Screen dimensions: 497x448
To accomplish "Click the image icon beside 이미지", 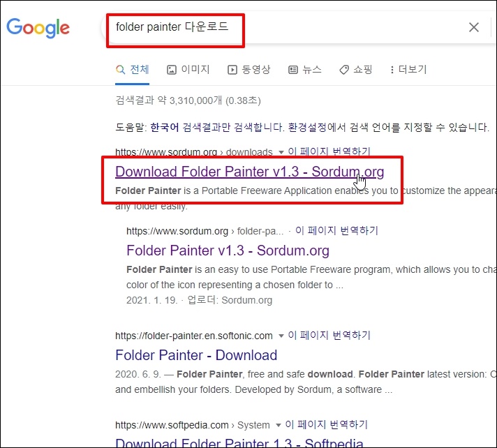I will coord(172,70).
